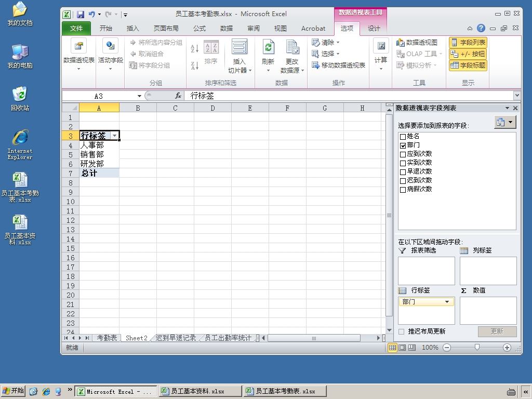Click Move PivotTable (移动数据透视表) icon
Image resolution: width=532 pixels, height=399 pixels.
(x=315, y=65)
